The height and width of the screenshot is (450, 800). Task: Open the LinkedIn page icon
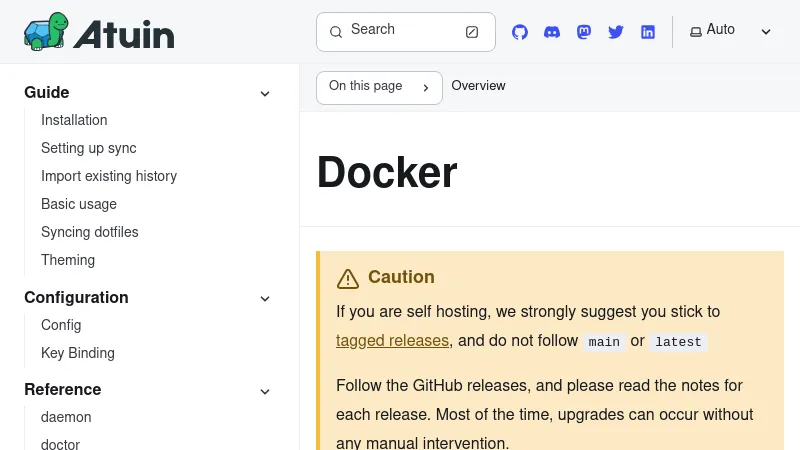[648, 32]
